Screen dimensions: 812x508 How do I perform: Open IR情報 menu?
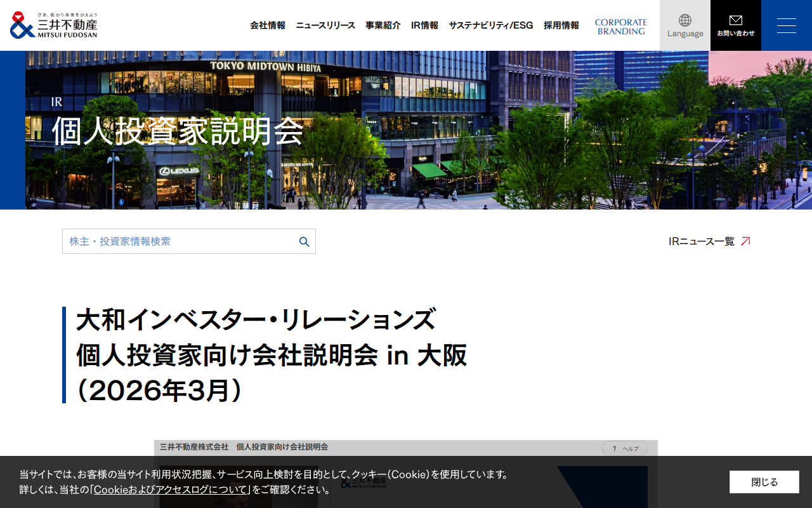[x=424, y=25]
